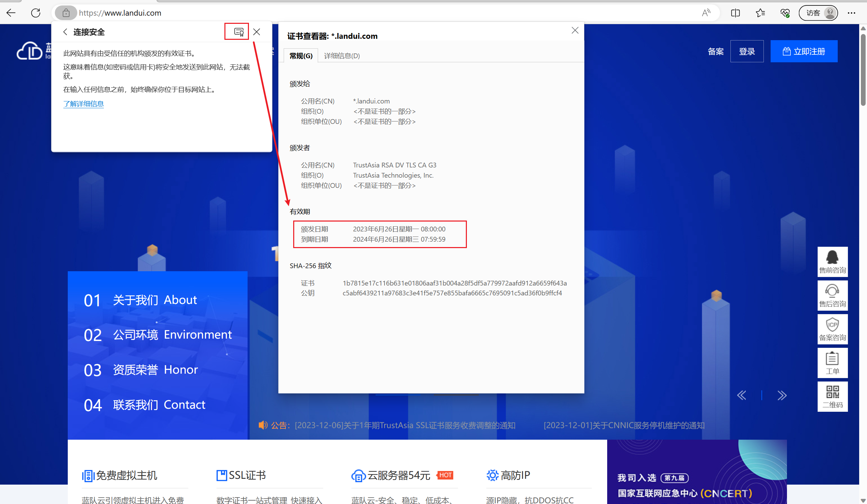Show the 二维码 QR code icon

pyautogui.click(x=833, y=396)
